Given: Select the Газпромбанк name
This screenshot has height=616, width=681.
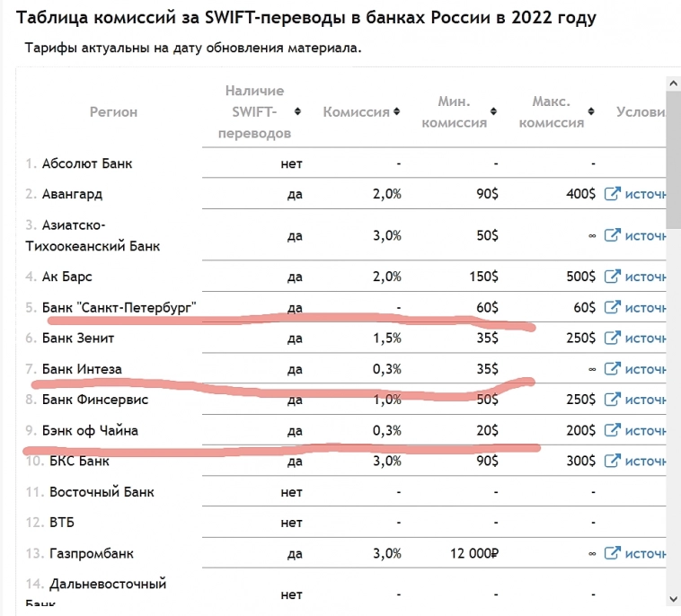Looking at the screenshot, I should [92, 554].
